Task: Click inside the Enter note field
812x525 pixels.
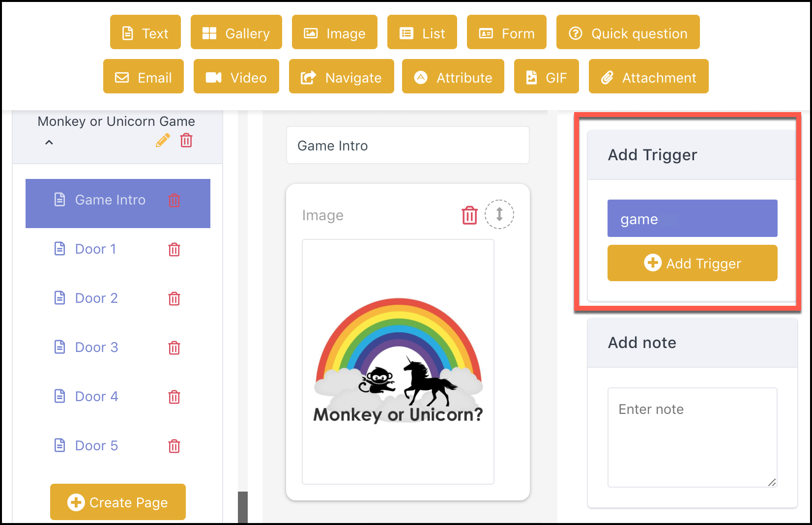Action: tap(692, 437)
